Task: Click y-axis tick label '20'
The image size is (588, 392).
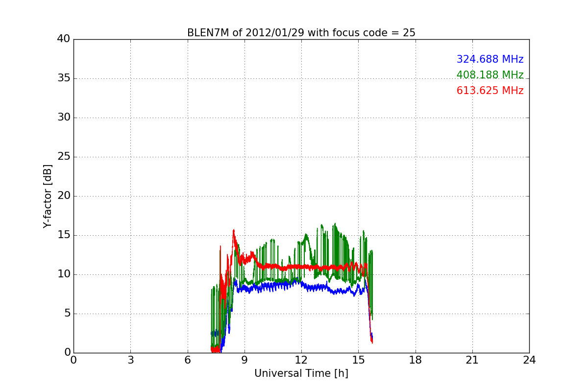Action: point(64,196)
